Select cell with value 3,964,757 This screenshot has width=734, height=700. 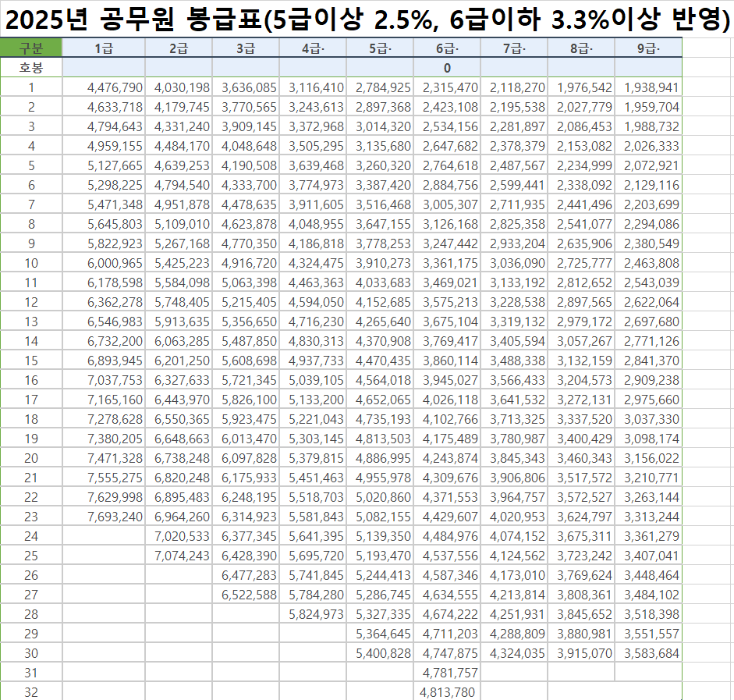514,497
